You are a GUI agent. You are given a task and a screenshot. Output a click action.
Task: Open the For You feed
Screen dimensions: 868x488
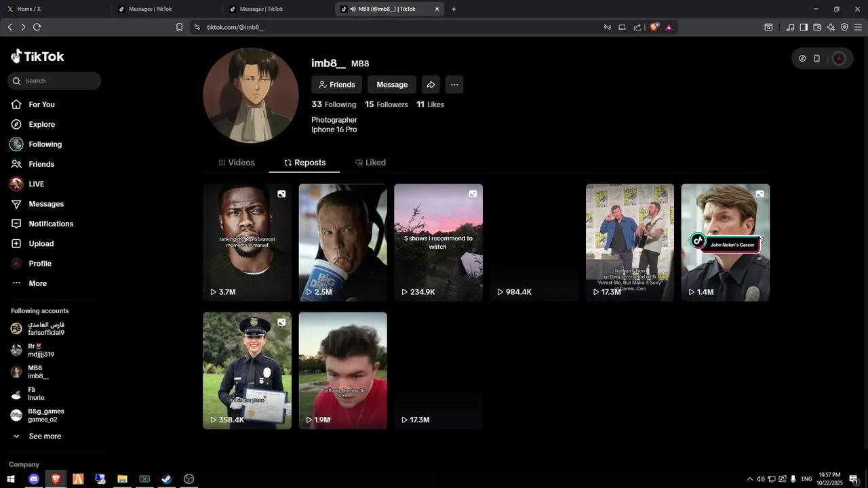point(33,104)
